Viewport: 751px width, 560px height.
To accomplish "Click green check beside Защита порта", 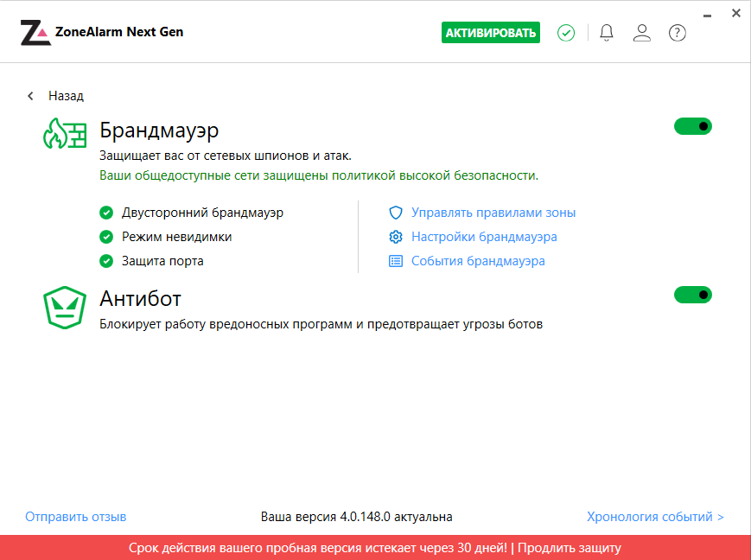I will pos(106,261).
